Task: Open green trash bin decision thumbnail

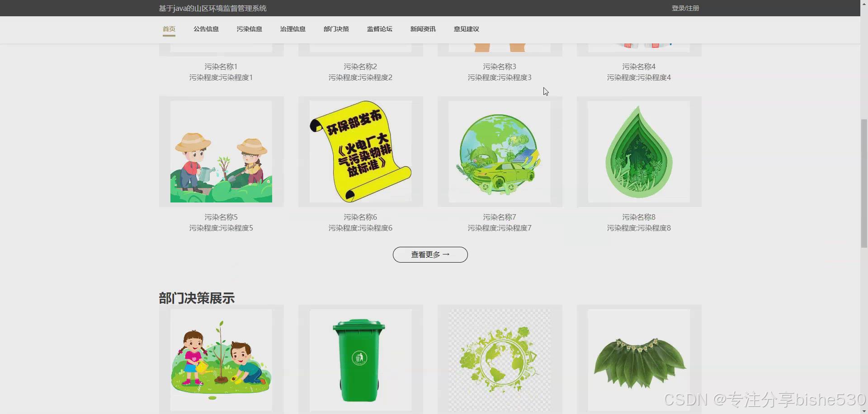Action: (x=360, y=360)
